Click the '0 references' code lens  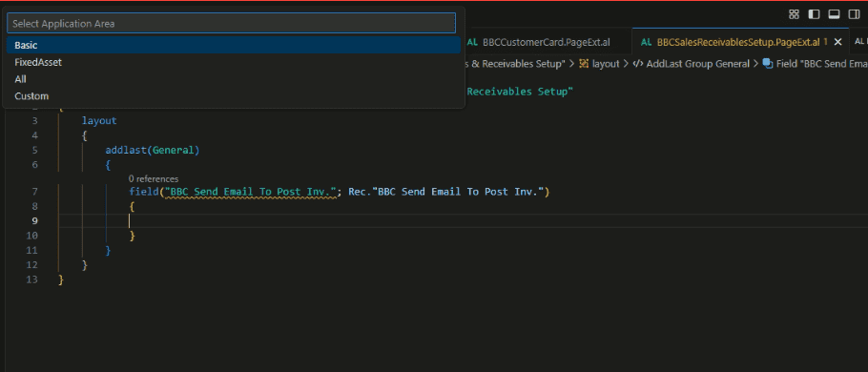tap(154, 178)
